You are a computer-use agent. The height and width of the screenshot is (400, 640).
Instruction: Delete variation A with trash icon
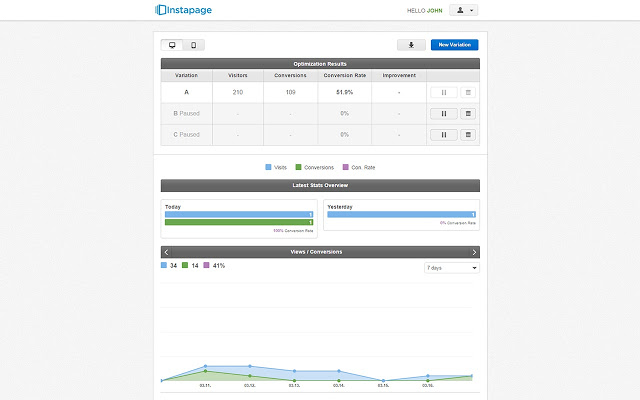click(x=468, y=93)
